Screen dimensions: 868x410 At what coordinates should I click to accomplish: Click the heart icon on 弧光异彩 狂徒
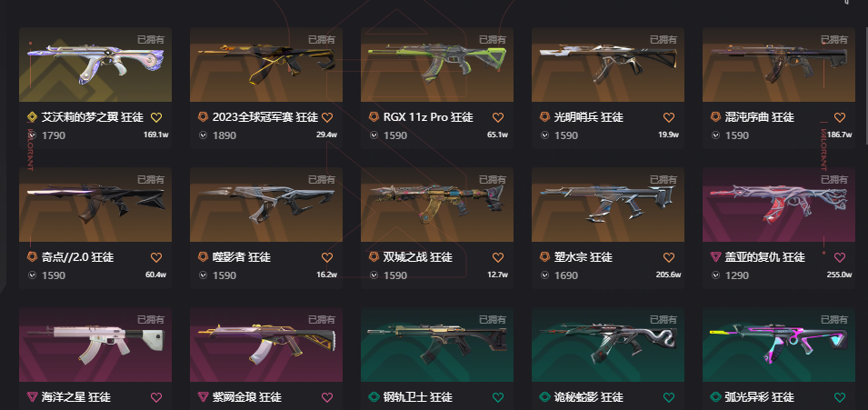[840, 397]
